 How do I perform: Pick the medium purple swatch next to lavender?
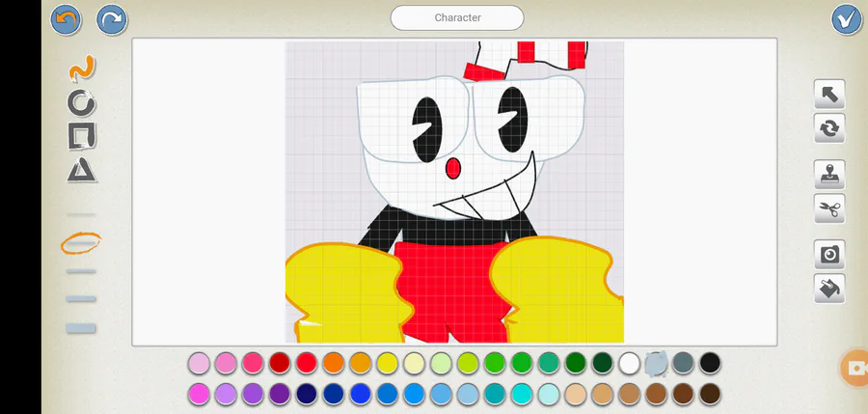(x=253, y=394)
